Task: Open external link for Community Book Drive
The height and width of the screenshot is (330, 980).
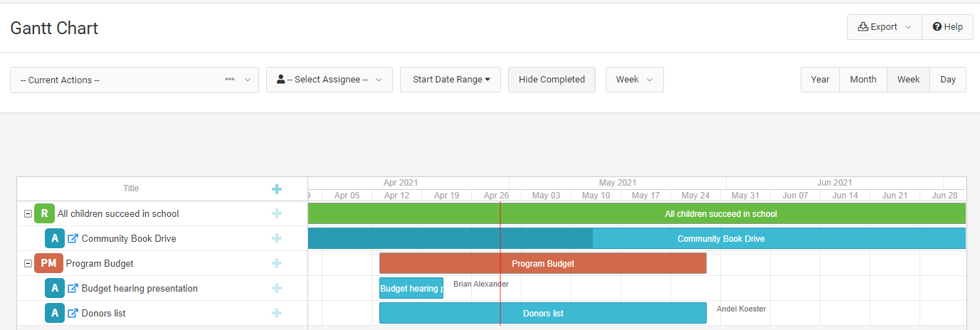Action: point(73,238)
